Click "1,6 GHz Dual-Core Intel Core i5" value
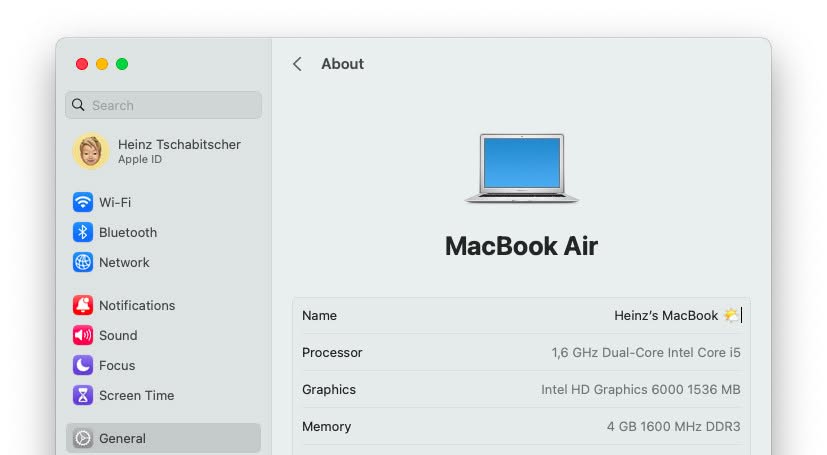This screenshot has height=455, width=827. pos(646,353)
